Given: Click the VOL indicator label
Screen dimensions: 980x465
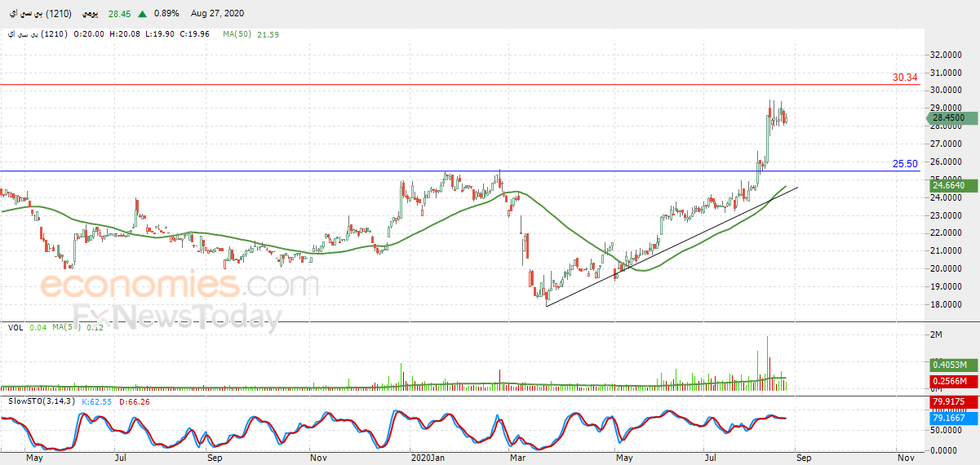Looking at the screenshot, I should click(16, 327).
